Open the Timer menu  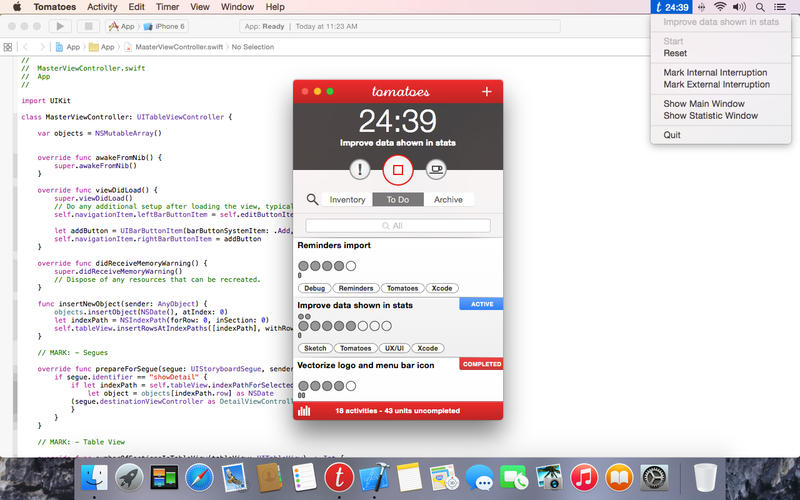pos(167,7)
